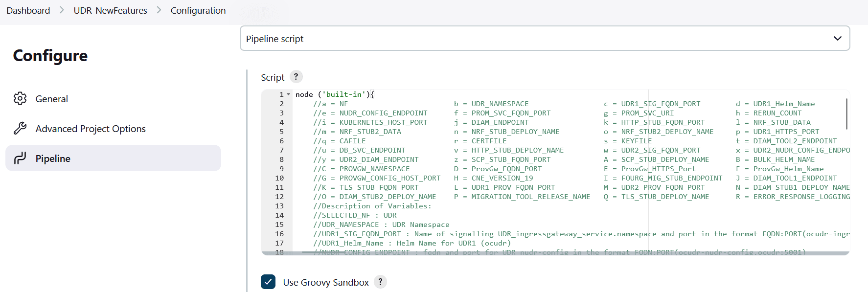Click the text CERTFILE in the script
The image size is (868, 292).
(489, 141)
